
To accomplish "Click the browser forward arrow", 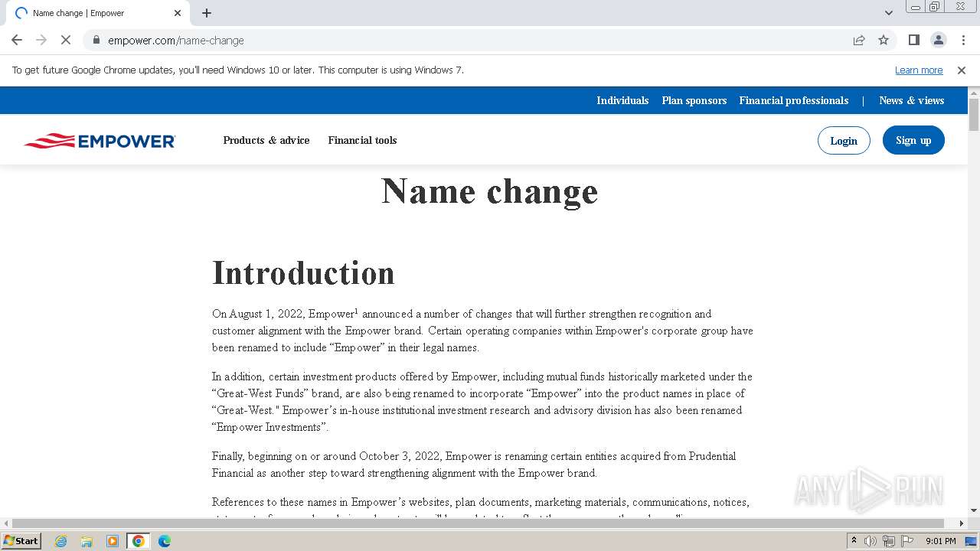I will 41,40.
